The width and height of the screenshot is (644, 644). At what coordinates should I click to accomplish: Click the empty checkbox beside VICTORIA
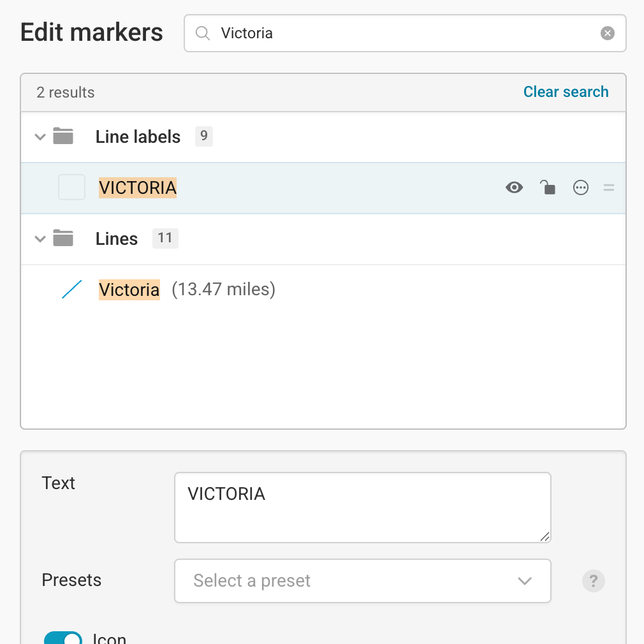point(71,187)
